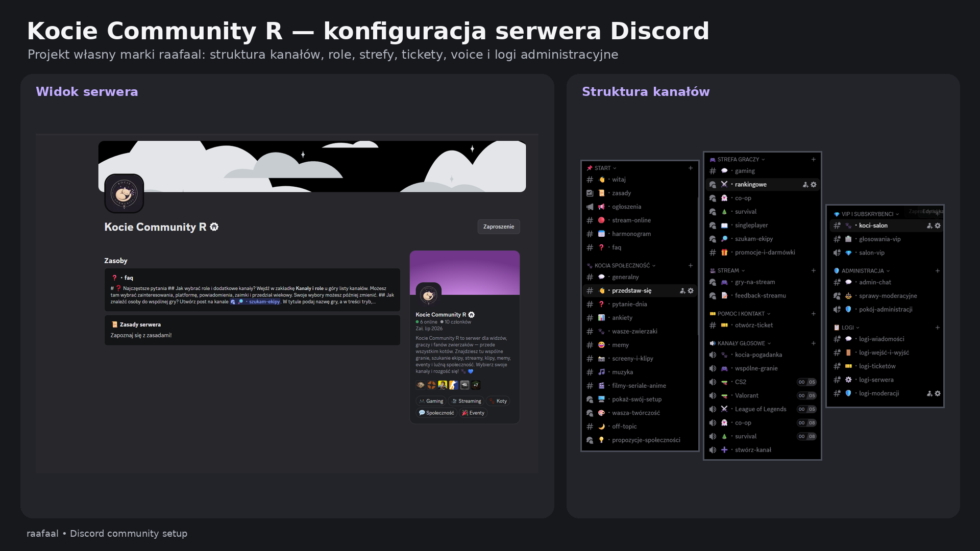Add channel with START category plus icon

coord(691,168)
